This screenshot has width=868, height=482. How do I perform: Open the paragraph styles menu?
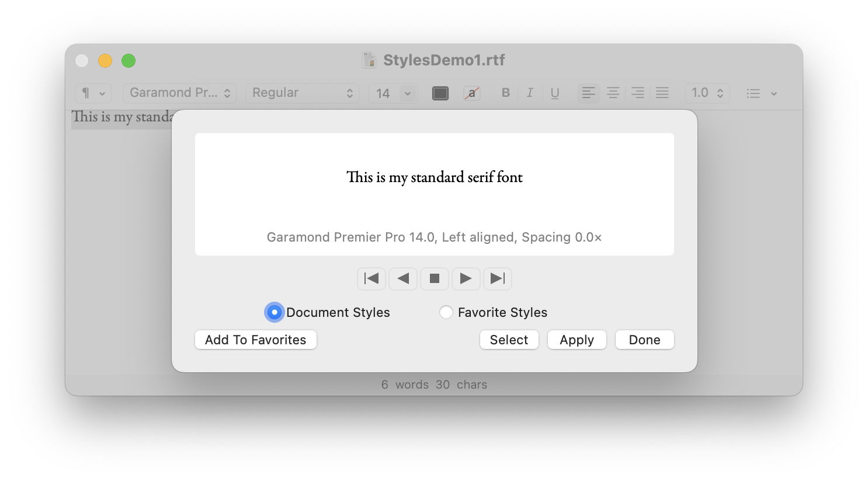pyautogui.click(x=93, y=93)
